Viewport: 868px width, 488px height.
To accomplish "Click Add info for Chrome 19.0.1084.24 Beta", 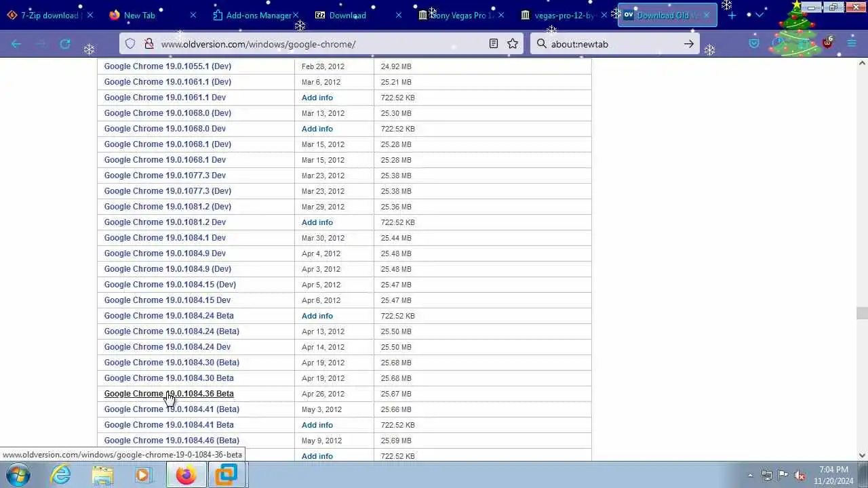I will tap(317, 316).
